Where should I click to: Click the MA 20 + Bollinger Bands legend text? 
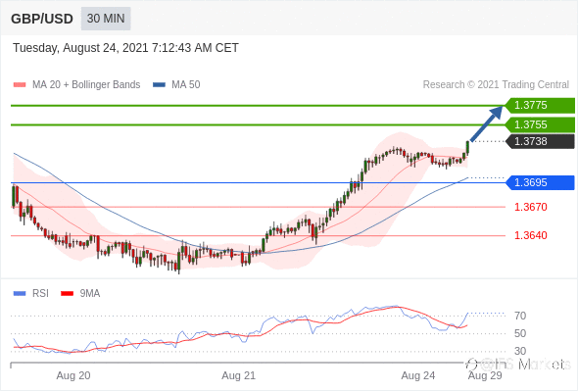pyautogui.click(x=86, y=85)
